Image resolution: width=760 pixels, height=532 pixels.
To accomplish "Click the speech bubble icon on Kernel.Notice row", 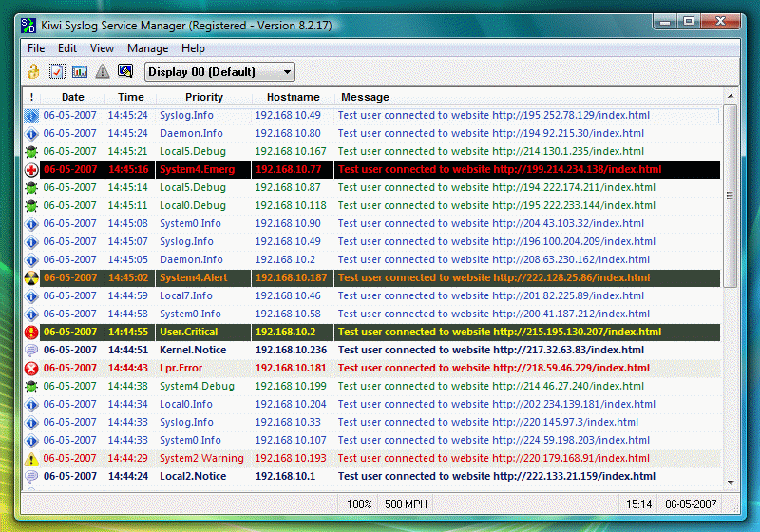I will 31,351.
